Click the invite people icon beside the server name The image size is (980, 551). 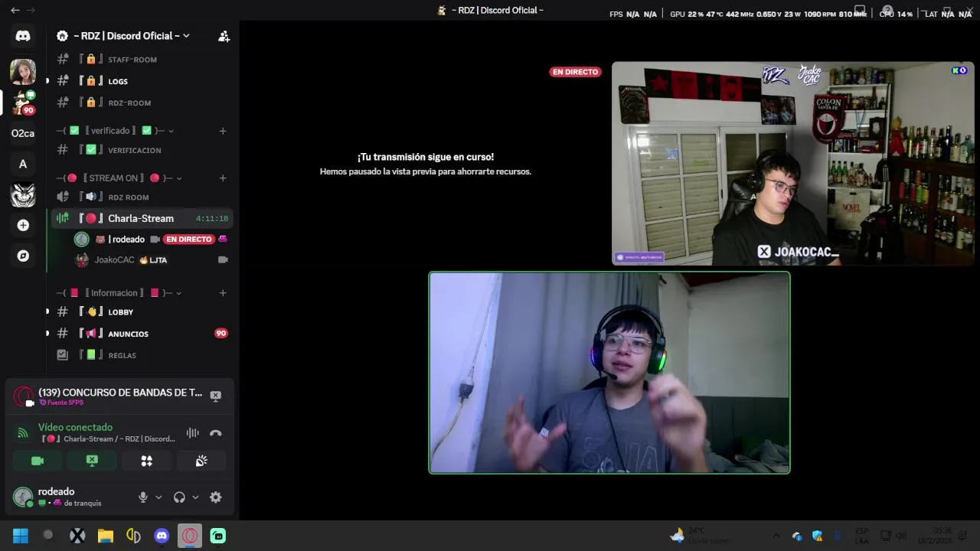224,36
